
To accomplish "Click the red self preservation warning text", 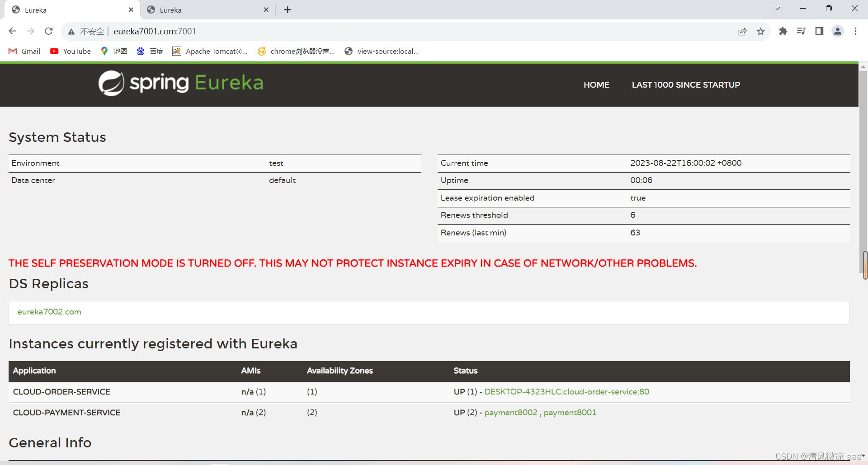I will click(353, 263).
